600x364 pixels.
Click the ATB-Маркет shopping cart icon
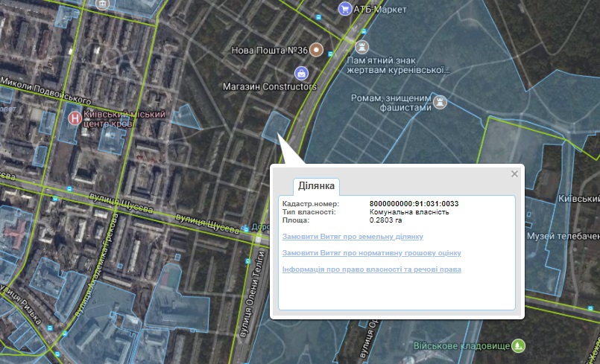point(345,9)
